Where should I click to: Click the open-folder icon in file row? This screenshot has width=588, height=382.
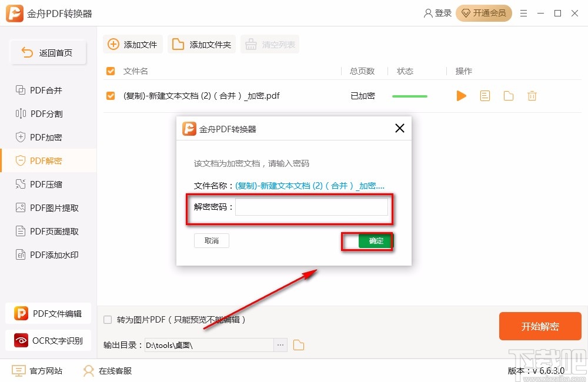(509, 96)
